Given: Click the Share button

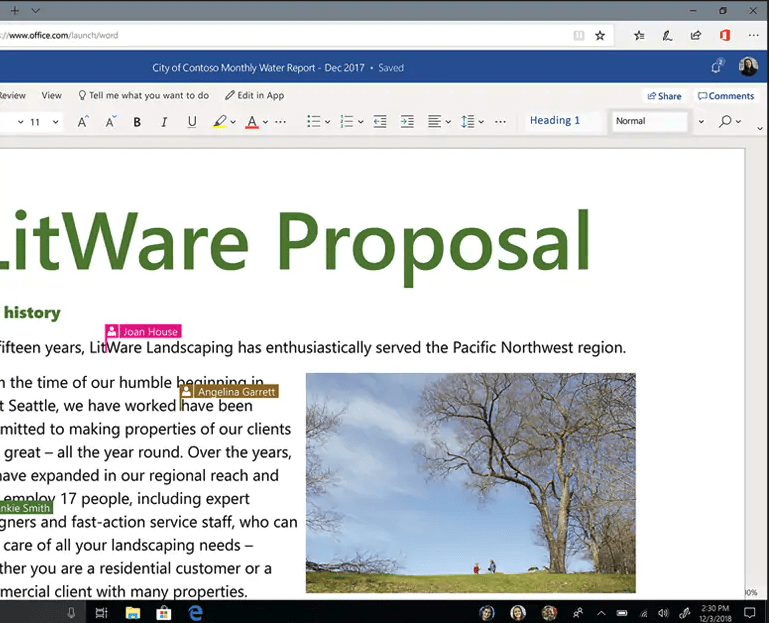Looking at the screenshot, I should [664, 96].
